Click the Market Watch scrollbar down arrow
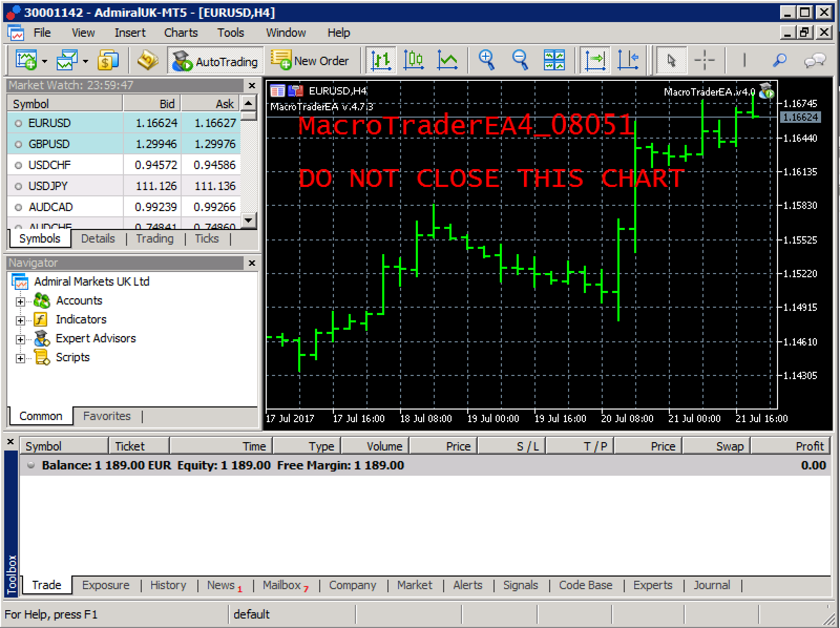The image size is (840, 628). click(249, 220)
